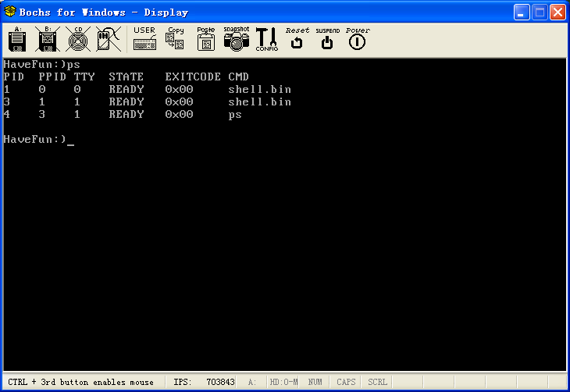
Task: Minimize the Bochs window
Action: tap(522, 12)
